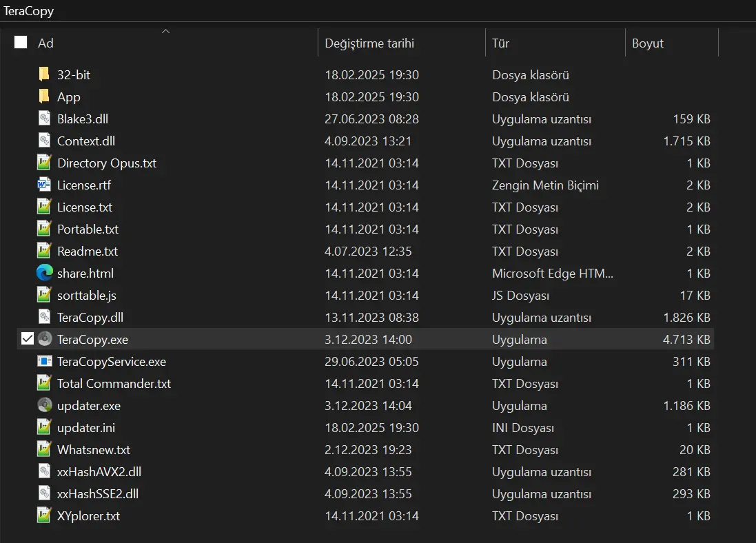Click the TeraCopyService.exe icon

pyautogui.click(x=44, y=361)
